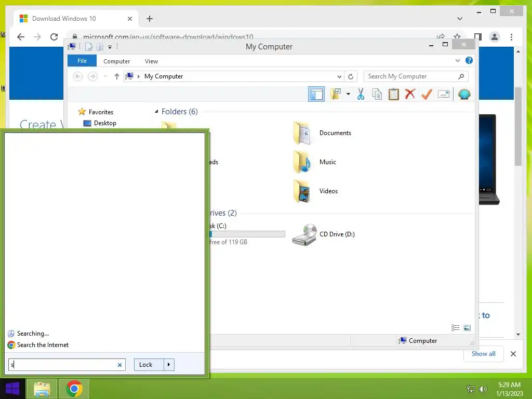Go back in the Chrome browser
532x399 pixels.
(x=21, y=37)
